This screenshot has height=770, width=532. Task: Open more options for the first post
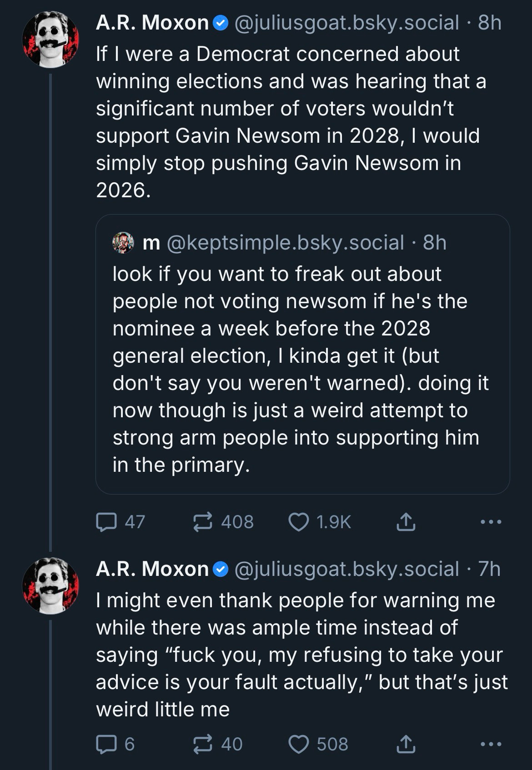[x=492, y=522]
